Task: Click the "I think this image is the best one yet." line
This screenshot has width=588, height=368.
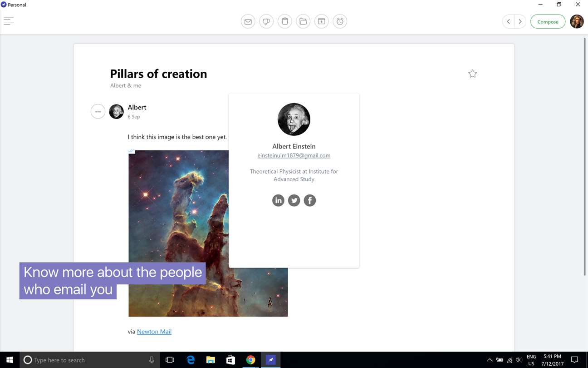Action: tap(177, 137)
